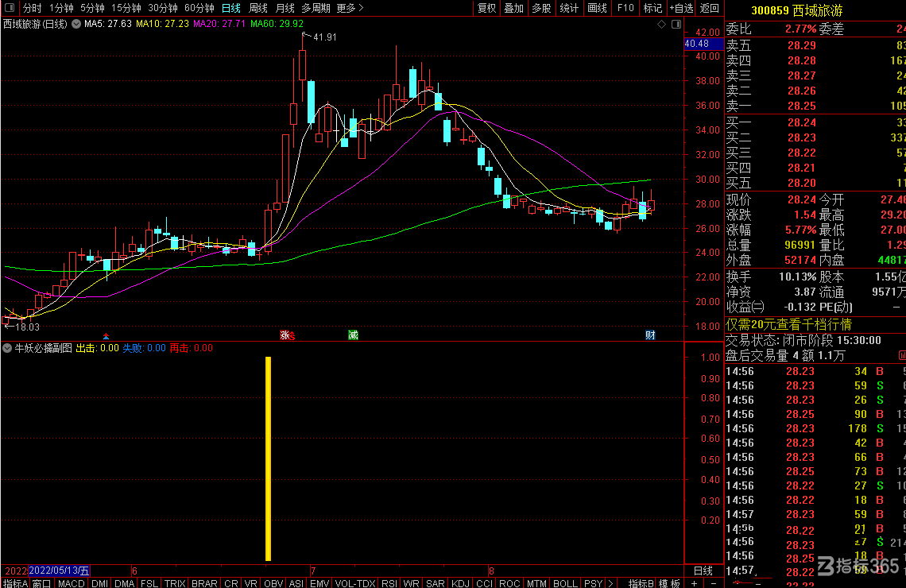The height and width of the screenshot is (588, 906).
Task: Switch sub-chart to TRIX indicator
Action: click(x=175, y=583)
